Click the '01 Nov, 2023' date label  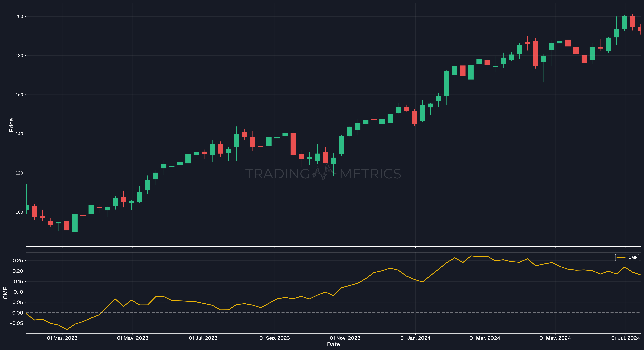click(x=345, y=338)
